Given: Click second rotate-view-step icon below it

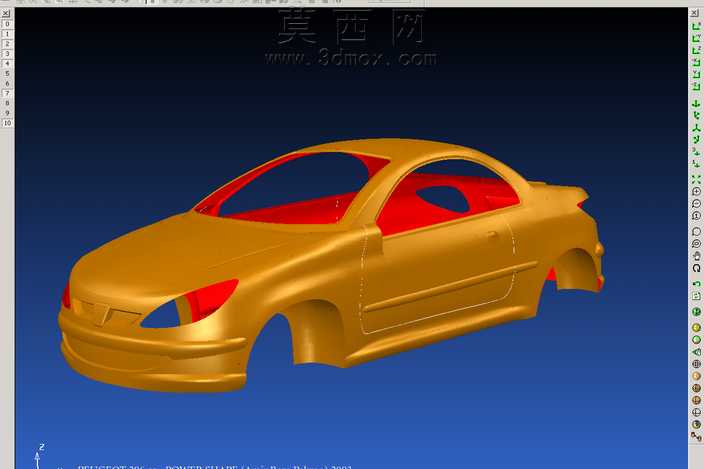Looking at the screenshot, I should 696,164.
